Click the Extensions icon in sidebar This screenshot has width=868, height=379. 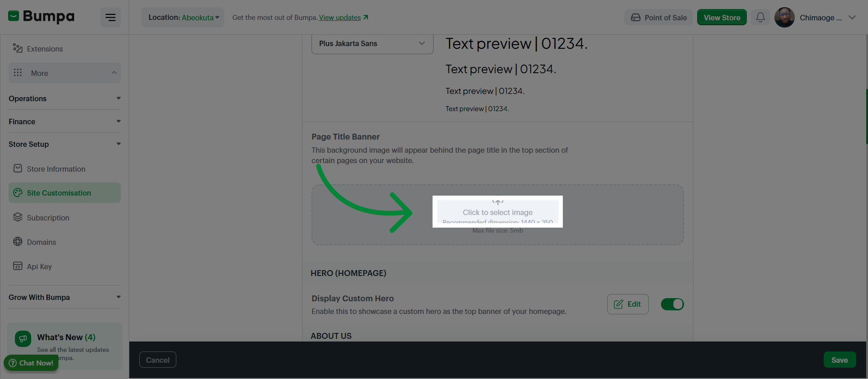(18, 48)
